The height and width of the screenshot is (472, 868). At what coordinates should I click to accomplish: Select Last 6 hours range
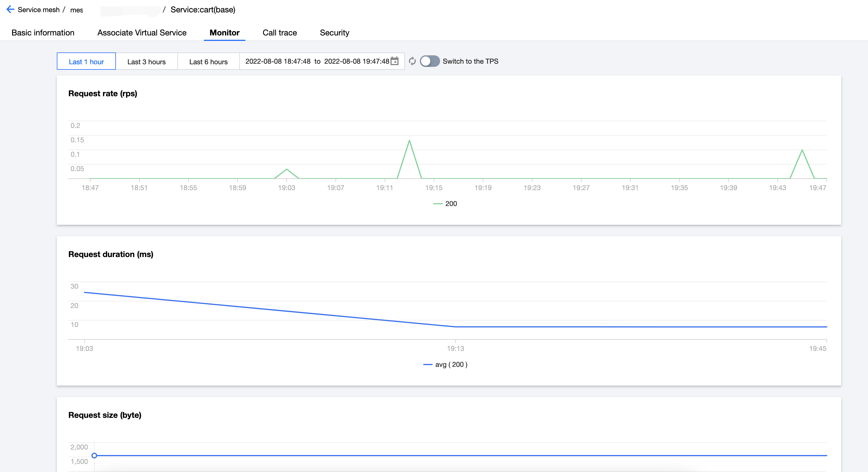pyautogui.click(x=208, y=62)
